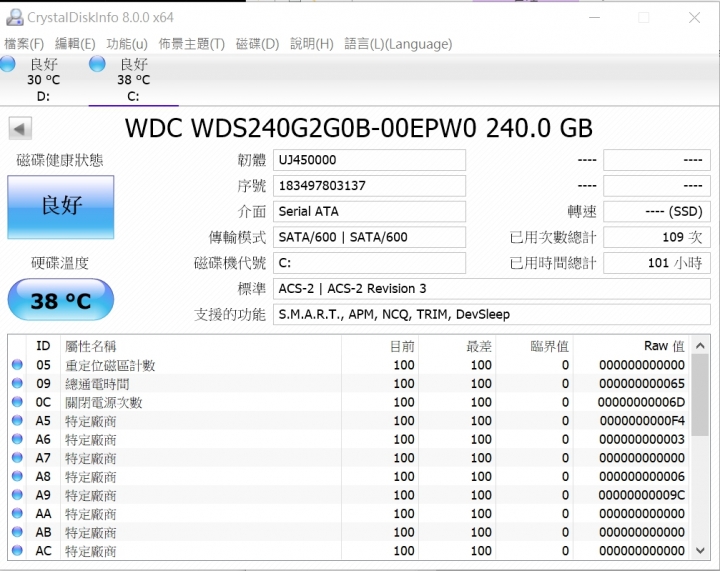This screenshot has height=571, width=720.
Task: Click the blue status dot for row AA
Action: tap(17, 513)
